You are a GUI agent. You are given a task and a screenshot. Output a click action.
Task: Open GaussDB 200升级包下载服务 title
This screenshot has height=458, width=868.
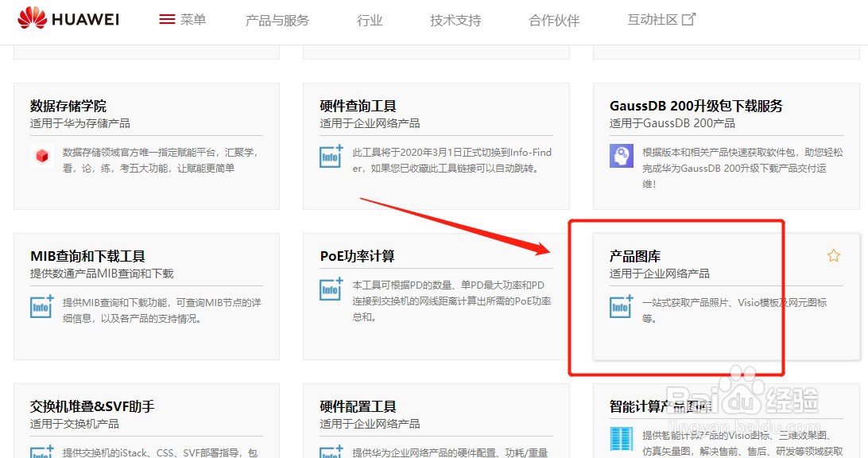coord(696,106)
